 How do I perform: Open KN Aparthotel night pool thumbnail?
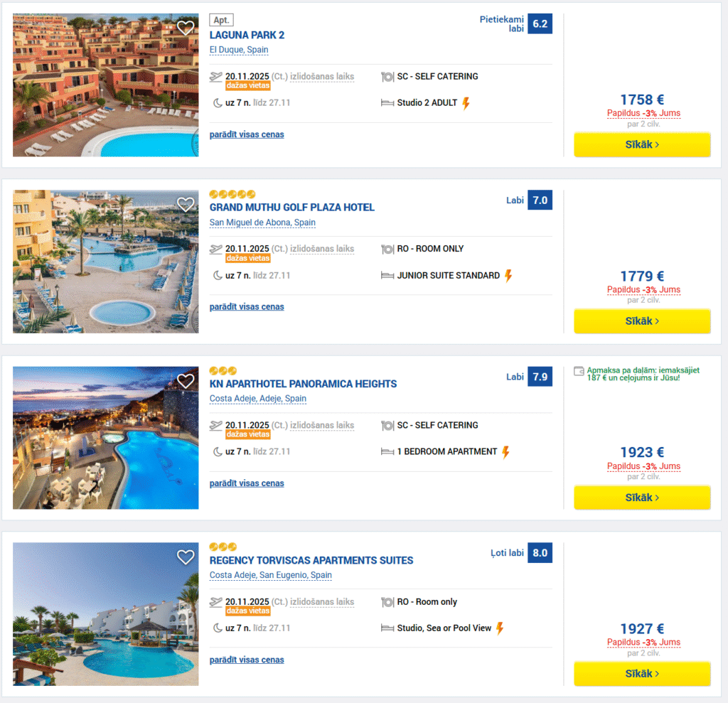[106, 438]
